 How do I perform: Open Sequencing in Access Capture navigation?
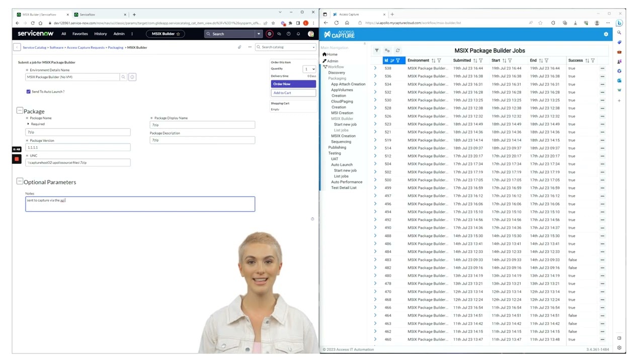point(341,141)
